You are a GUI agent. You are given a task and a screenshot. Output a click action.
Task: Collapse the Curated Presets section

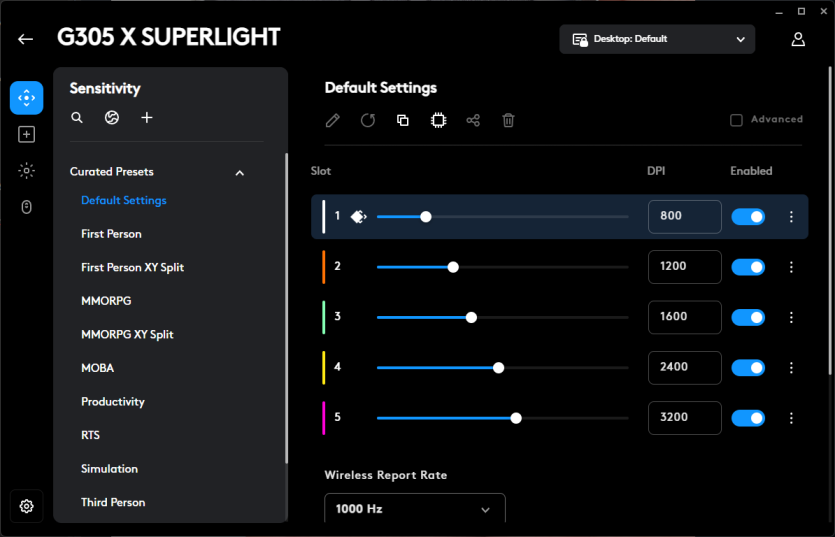coord(240,173)
